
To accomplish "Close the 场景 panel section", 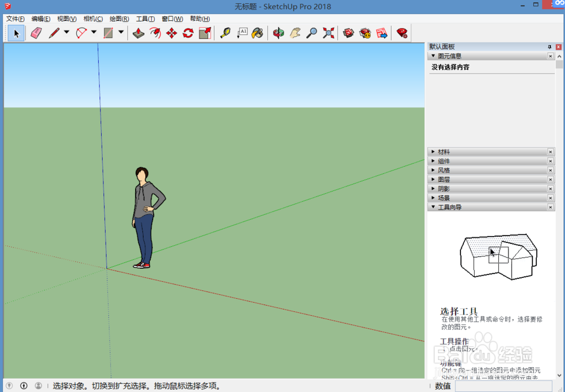I will [550, 198].
